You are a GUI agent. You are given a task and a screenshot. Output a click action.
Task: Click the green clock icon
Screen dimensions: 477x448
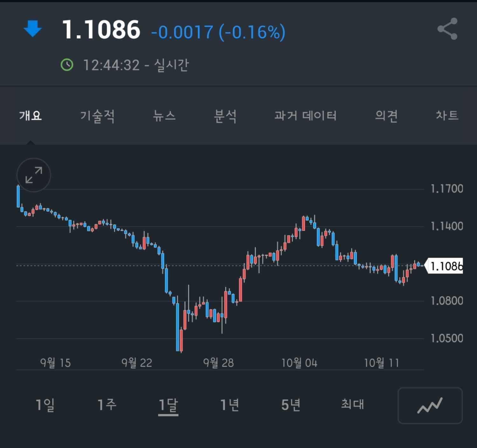click(67, 65)
